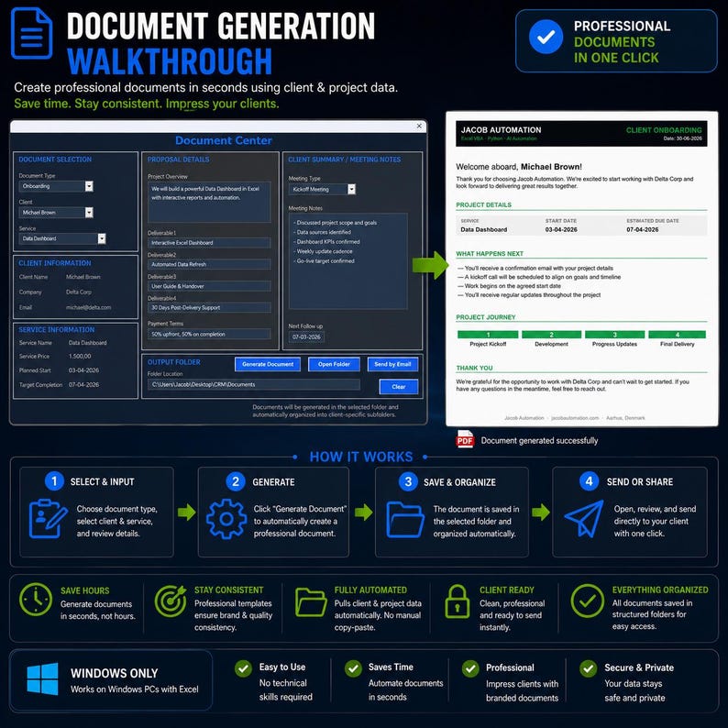Click project journey step 1, Project Kickoff bar

(488, 335)
